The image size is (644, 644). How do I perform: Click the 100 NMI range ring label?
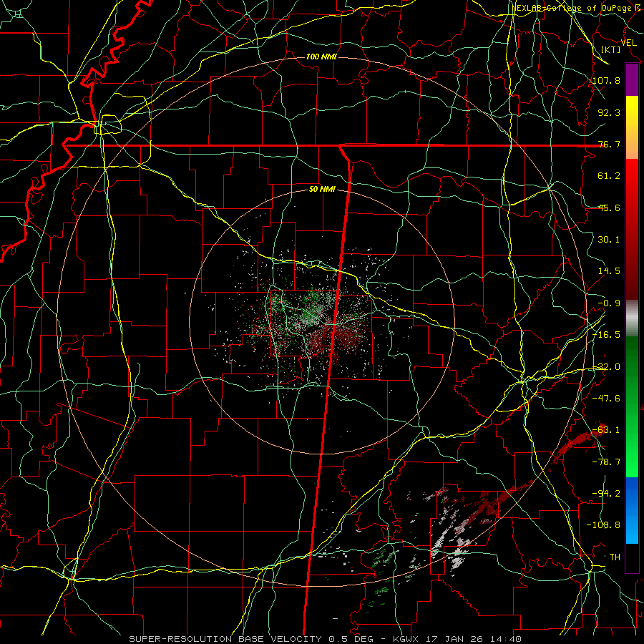(321, 57)
